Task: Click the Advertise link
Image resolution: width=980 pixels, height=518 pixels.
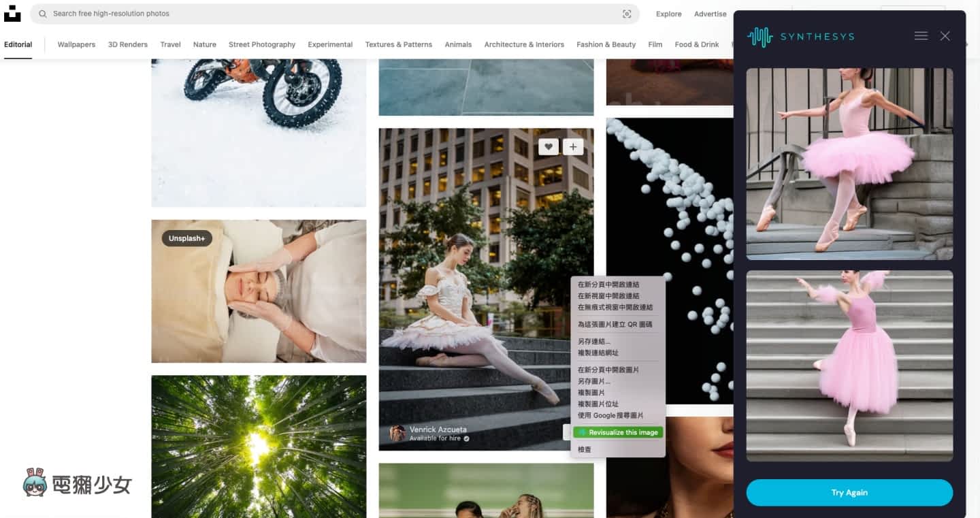Action: click(710, 14)
